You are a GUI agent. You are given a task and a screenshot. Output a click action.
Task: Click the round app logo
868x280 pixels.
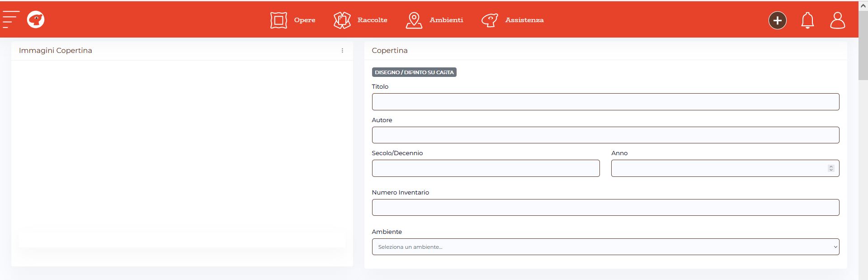(x=36, y=19)
